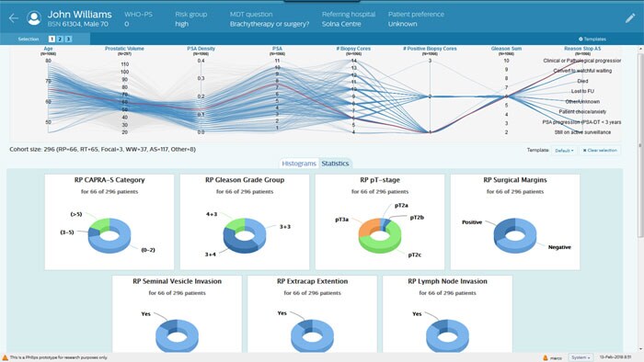Click # Positive Biopsy Cores axis header
Image resolution: width=644 pixels, height=362 pixels.
tap(430, 49)
